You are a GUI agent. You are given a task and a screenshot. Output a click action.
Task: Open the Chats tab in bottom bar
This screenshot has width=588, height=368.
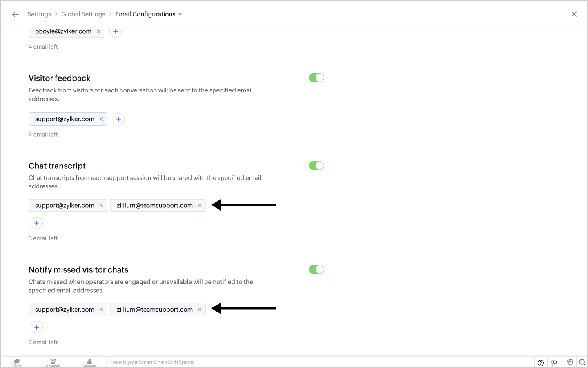(17, 363)
